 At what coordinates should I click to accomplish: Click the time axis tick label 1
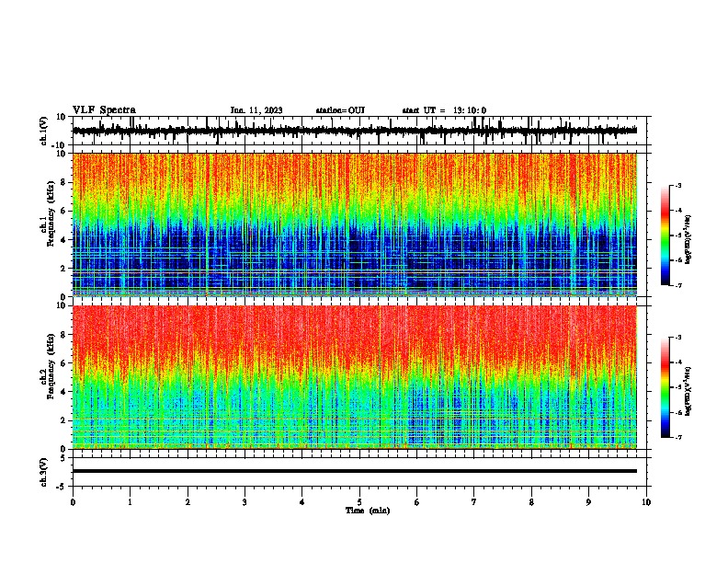(x=130, y=502)
